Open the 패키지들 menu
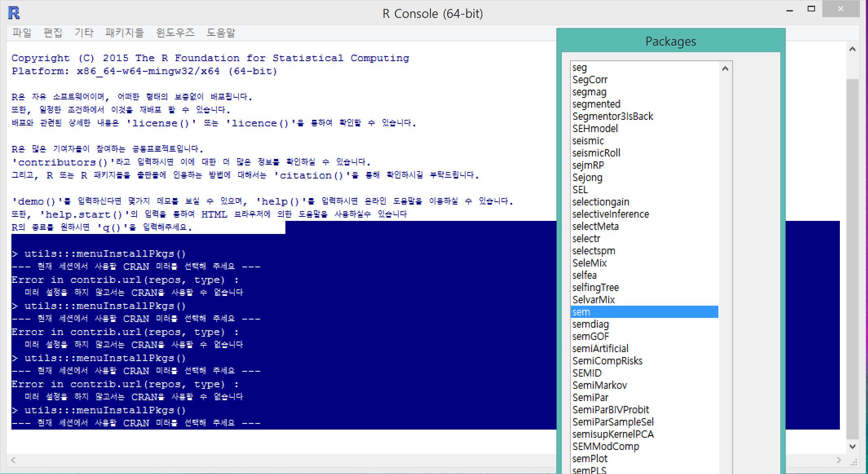868x474 pixels. pyautogui.click(x=125, y=33)
